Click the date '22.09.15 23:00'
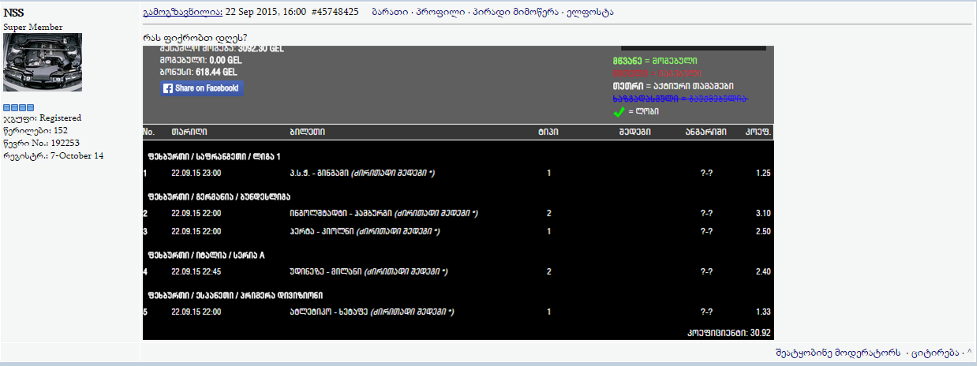 pos(196,173)
